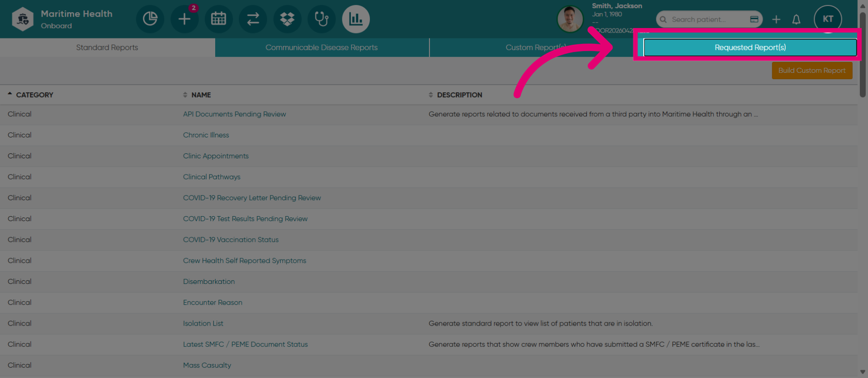
Task: Click the Jan 1, 1980 birth date
Action: click(x=607, y=14)
